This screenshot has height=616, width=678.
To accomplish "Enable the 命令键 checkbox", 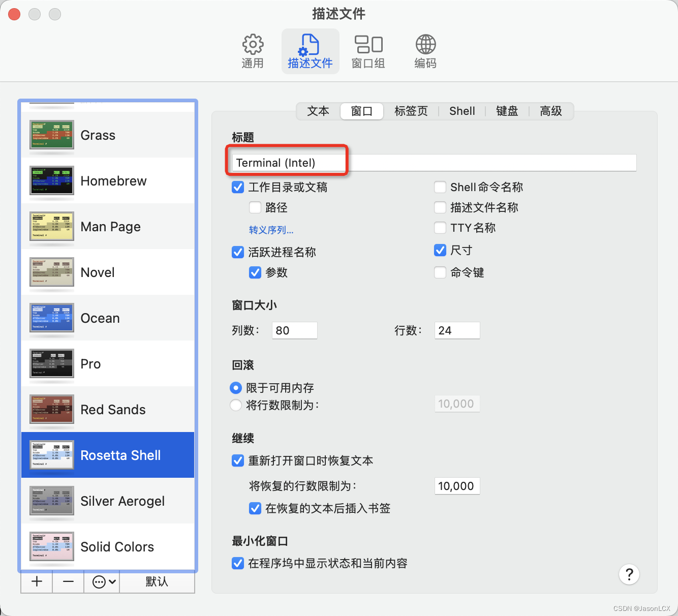I will click(x=440, y=272).
